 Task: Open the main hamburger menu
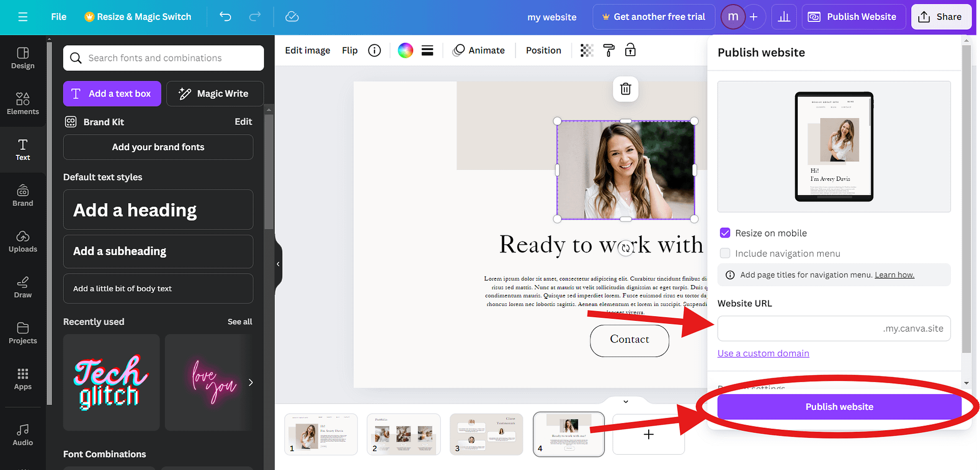tap(22, 16)
